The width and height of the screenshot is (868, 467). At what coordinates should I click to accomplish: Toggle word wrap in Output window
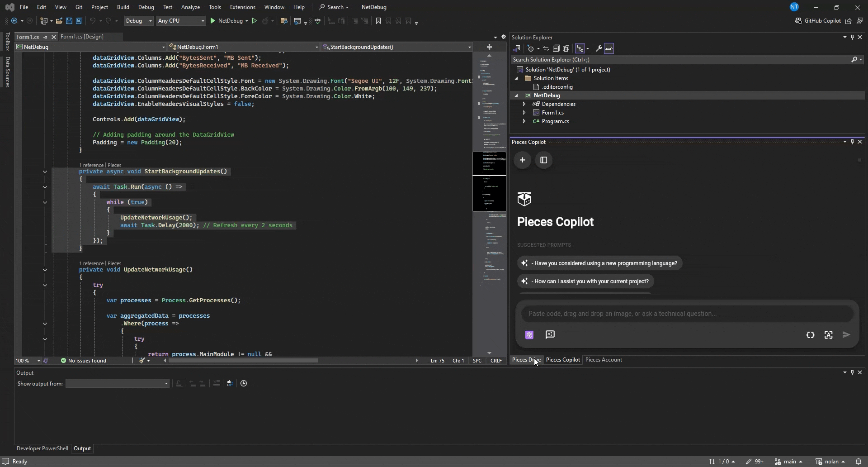click(x=230, y=384)
